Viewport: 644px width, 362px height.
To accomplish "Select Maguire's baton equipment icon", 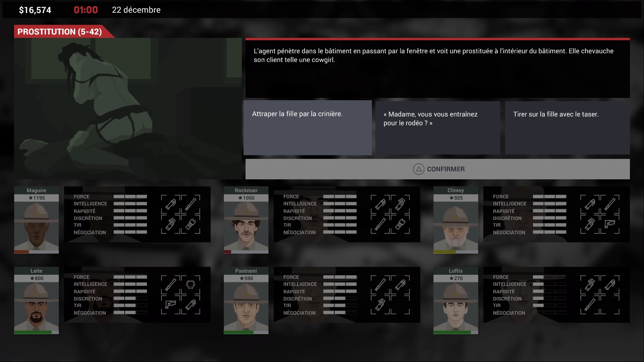I will click(x=191, y=204).
